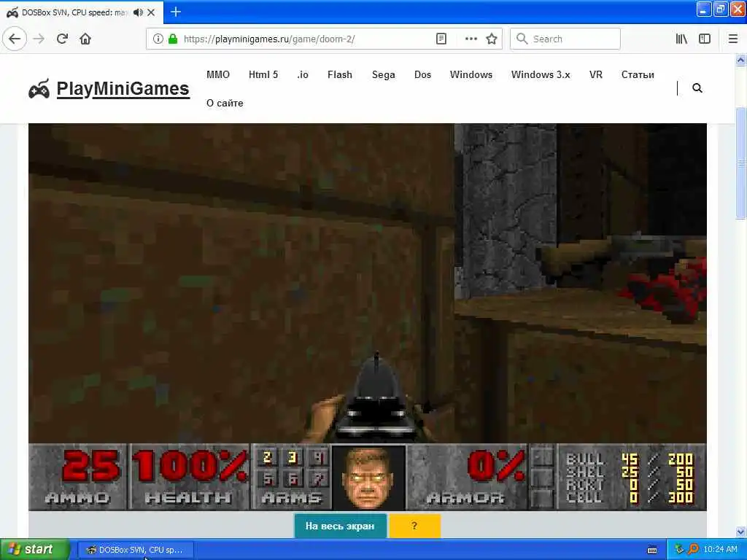Viewport: 747px width, 560px height.
Task: Open the Library icon in toolbar
Action: pos(681,39)
